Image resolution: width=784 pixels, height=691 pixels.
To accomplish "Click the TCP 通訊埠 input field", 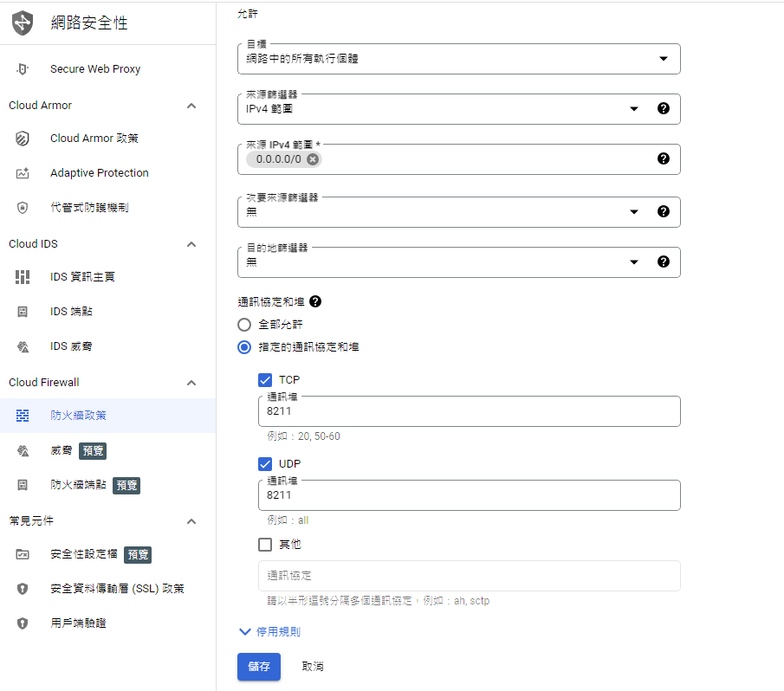I will (x=470, y=411).
